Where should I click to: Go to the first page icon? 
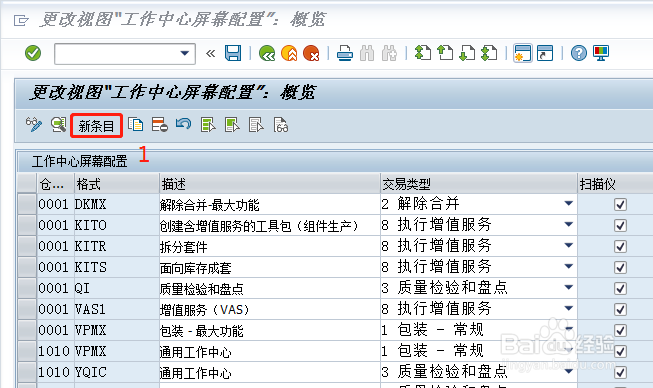point(423,53)
